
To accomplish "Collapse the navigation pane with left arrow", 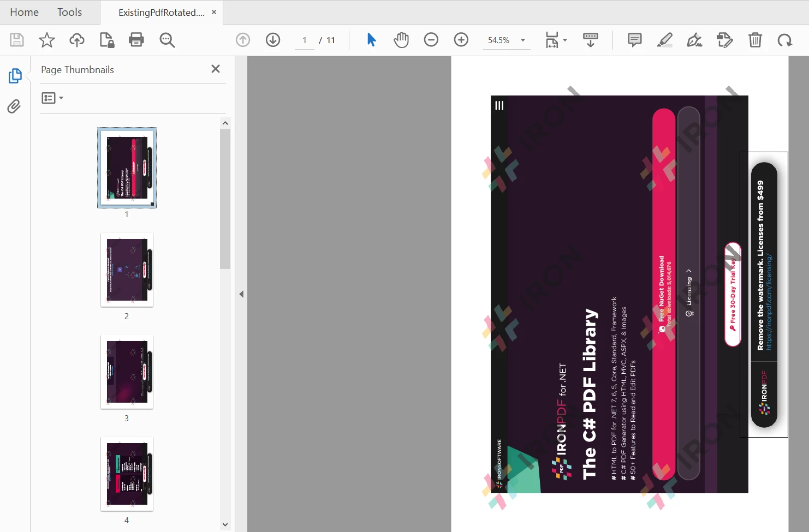I will pos(241,294).
